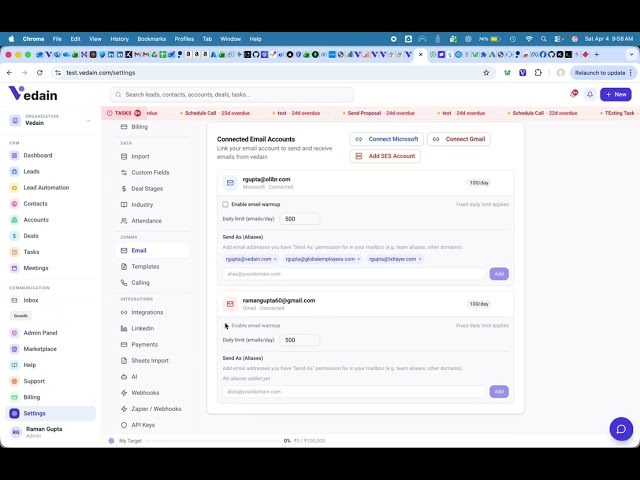This screenshot has height=480, width=640.
Task: Click the New button
Action: tap(616, 94)
